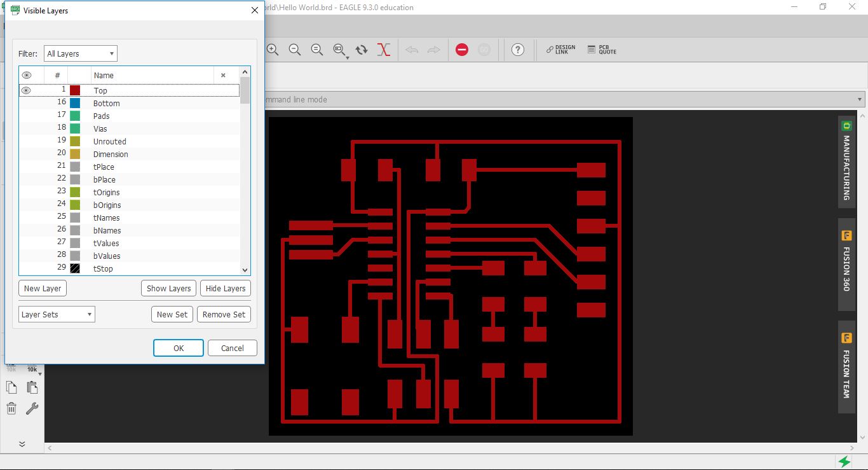This screenshot has height=470, width=868.
Task: Select the wrench change tool
Action: pos(32,408)
